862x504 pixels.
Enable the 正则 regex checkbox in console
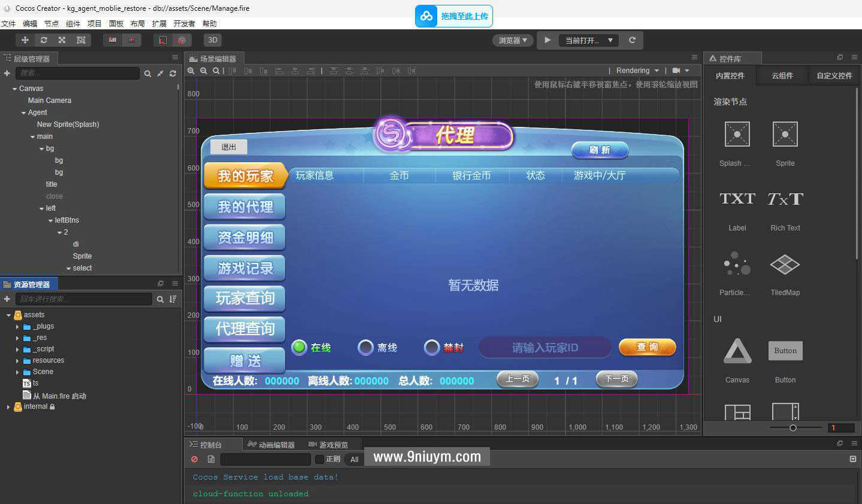(x=320, y=459)
